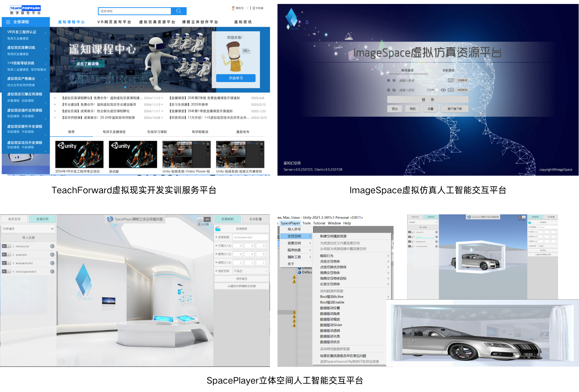579x392 pixels.
Task: Open gear settings for avaspacerobot in lobby SpacePlayer
Action: coord(52,263)
